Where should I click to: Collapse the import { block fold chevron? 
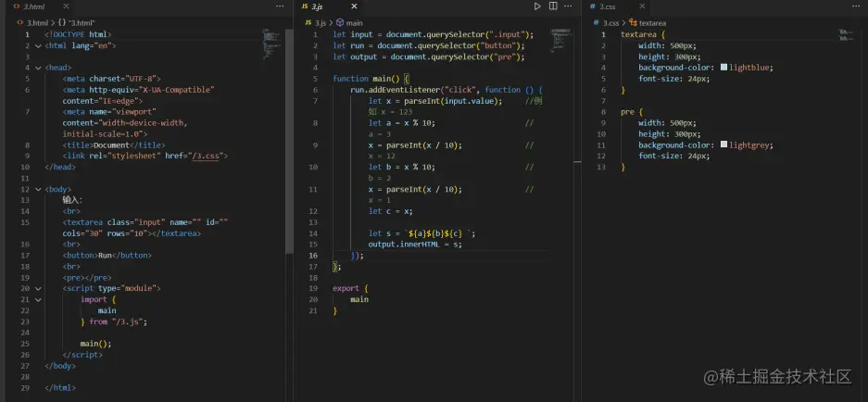38,299
